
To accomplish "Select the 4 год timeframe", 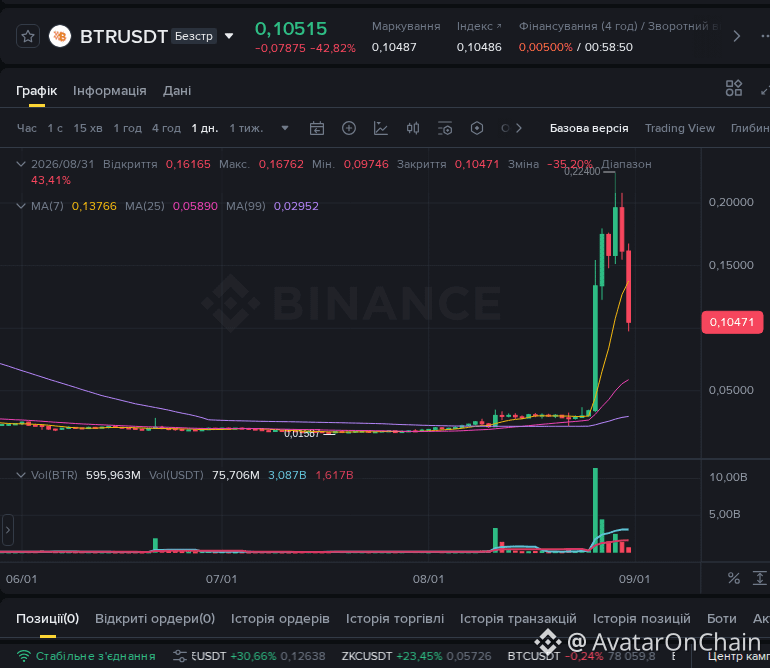I will (166, 128).
